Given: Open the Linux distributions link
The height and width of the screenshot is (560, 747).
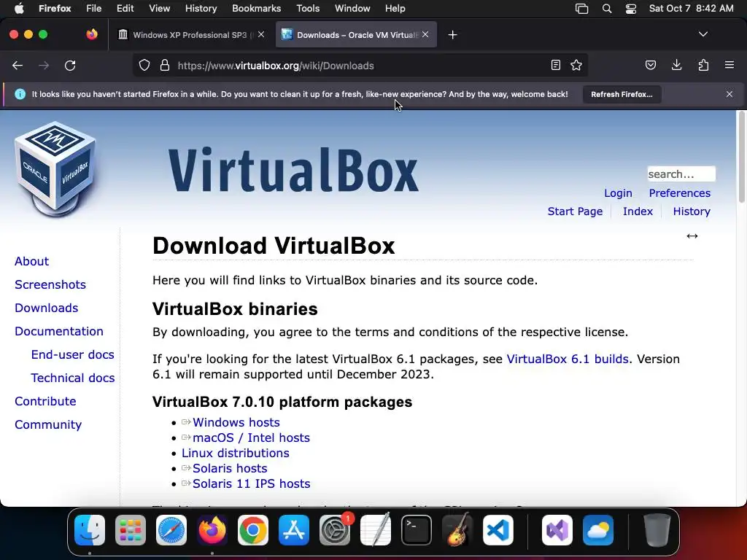Looking at the screenshot, I should pyautogui.click(x=236, y=453).
